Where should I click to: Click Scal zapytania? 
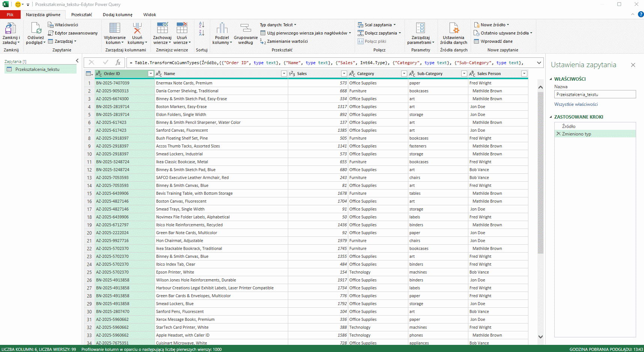(376, 25)
